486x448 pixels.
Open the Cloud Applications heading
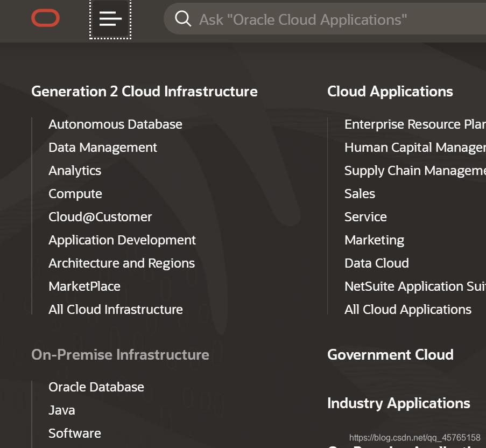pyautogui.click(x=390, y=92)
